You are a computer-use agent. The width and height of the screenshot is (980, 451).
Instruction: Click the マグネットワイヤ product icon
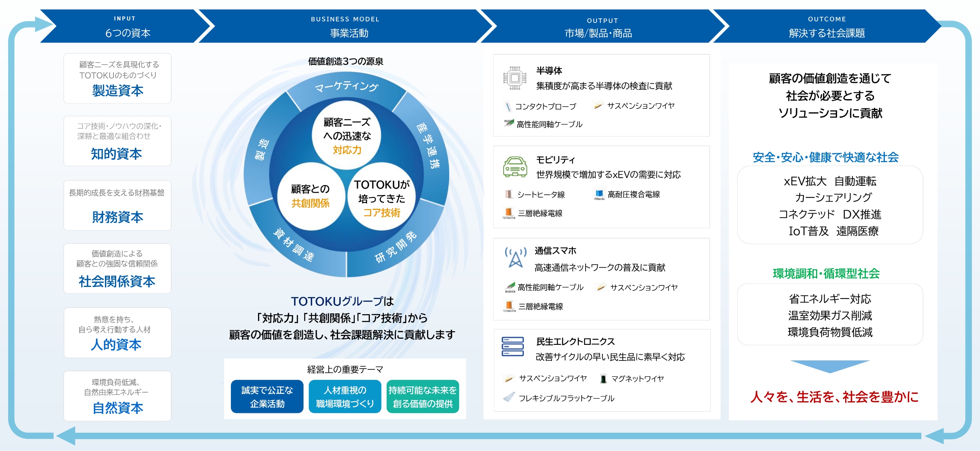[603, 379]
